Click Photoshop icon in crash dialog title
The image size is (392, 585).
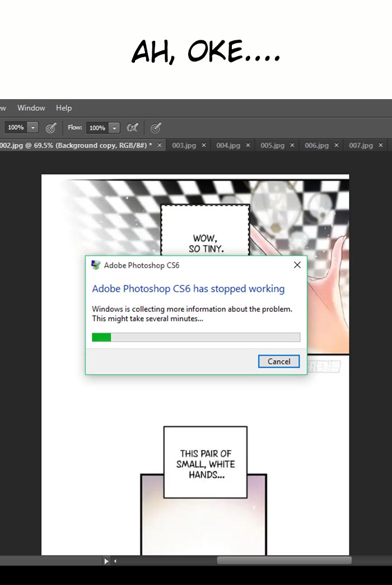tap(96, 265)
